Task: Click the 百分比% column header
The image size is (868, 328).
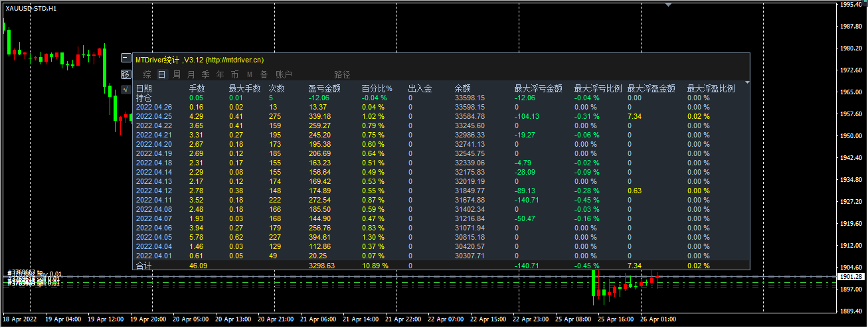Action: [377, 88]
